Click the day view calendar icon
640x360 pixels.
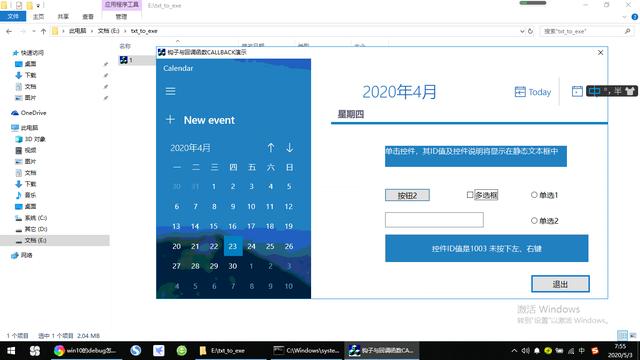pyautogui.click(x=577, y=91)
